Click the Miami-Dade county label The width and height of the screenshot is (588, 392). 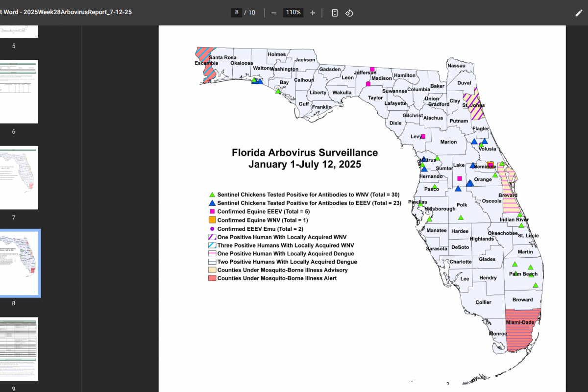pos(521,322)
